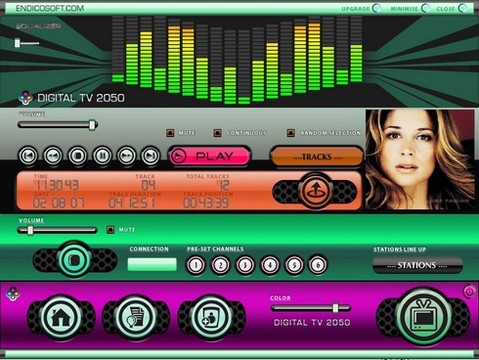The height and width of the screenshot is (360, 479).
Task: Click the fast forward button
Action: coord(126,155)
